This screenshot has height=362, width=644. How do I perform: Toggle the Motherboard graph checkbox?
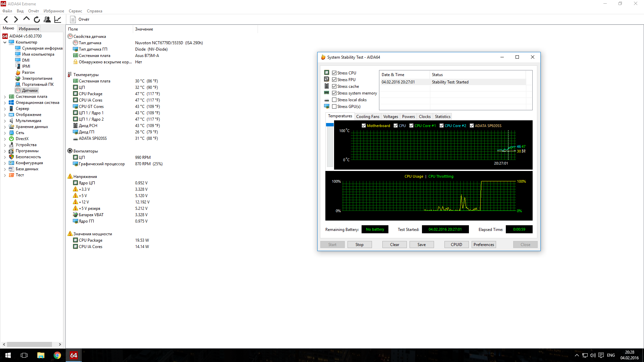pos(364,126)
